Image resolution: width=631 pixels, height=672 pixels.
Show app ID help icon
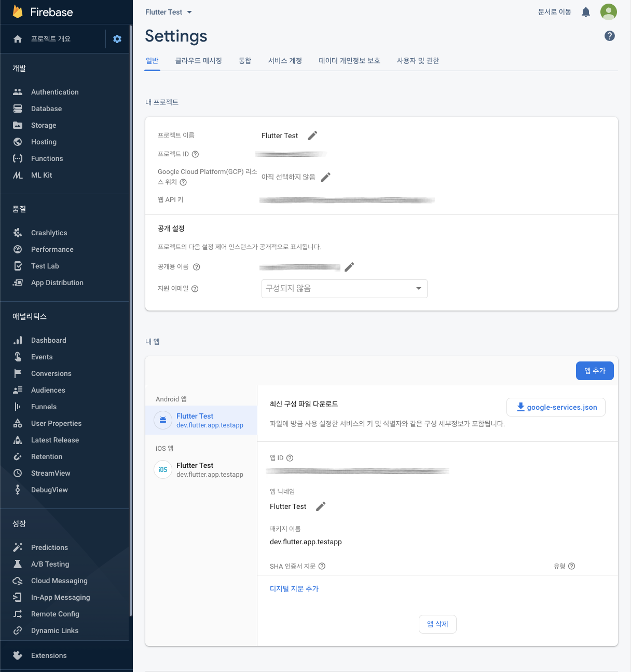click(x=290, y=458)
